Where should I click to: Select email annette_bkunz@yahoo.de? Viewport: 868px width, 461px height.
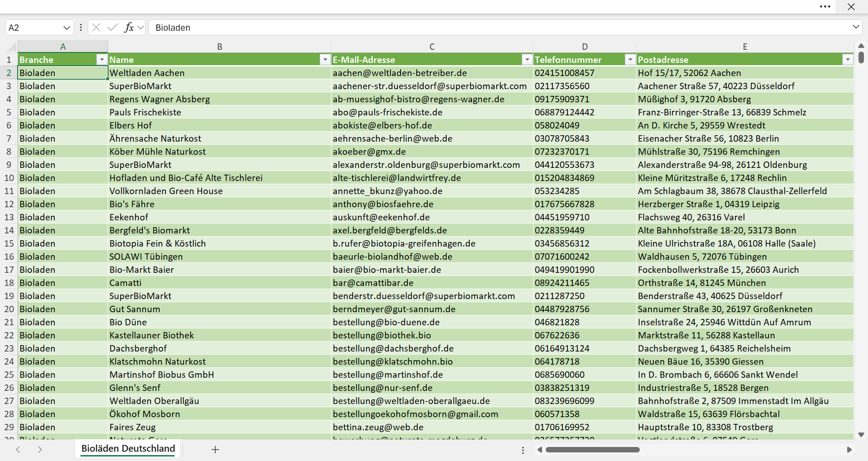pos(432,191)
